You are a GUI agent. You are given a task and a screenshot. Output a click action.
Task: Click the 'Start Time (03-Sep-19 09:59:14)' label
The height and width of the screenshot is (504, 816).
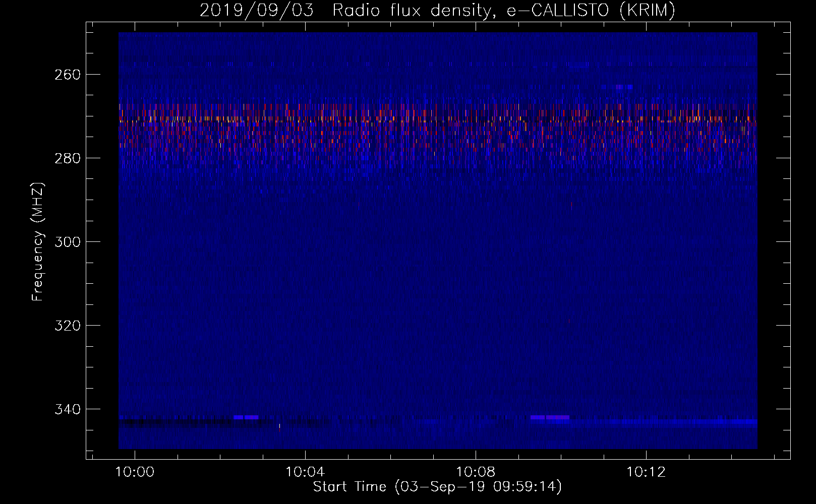[x=437, y=487]
